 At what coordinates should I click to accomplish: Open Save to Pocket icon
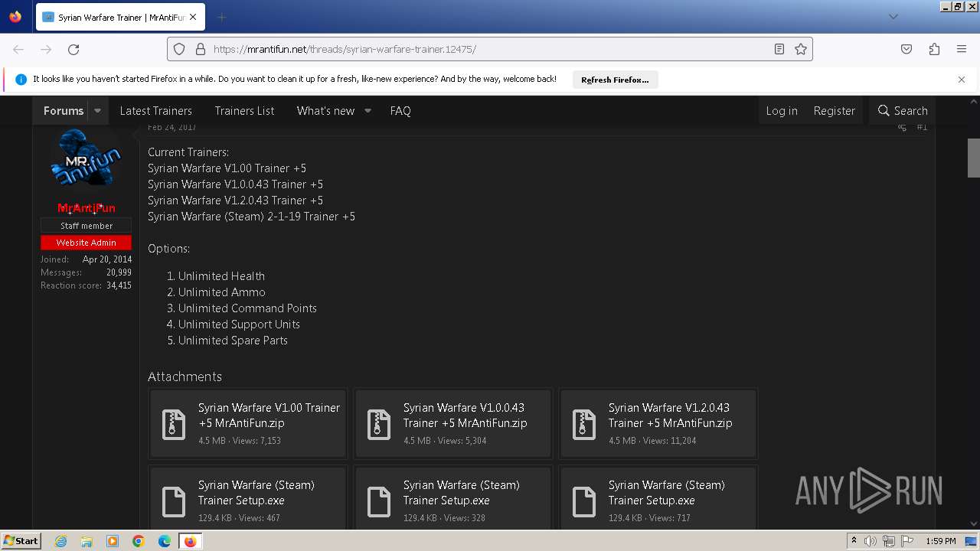pos(906,49)
